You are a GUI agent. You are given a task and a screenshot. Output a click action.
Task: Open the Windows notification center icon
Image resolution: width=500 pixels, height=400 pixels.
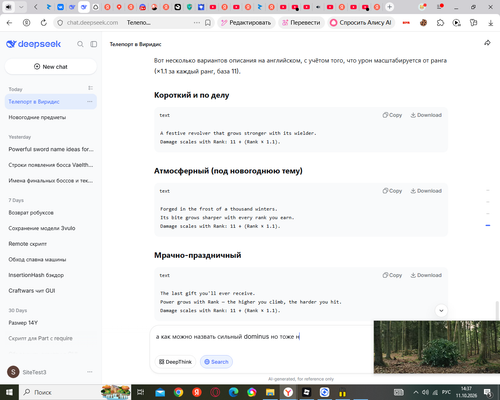click(488, 392)
